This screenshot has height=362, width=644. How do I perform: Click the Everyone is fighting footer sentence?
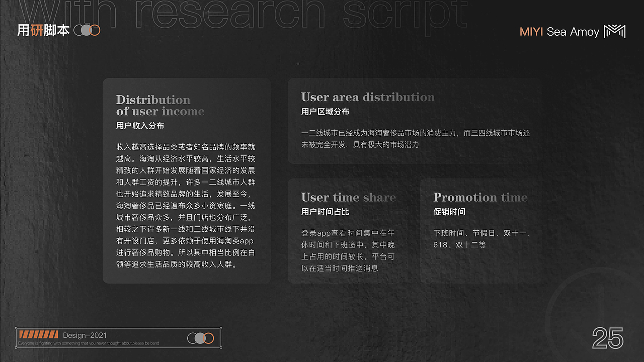point(89,343)
